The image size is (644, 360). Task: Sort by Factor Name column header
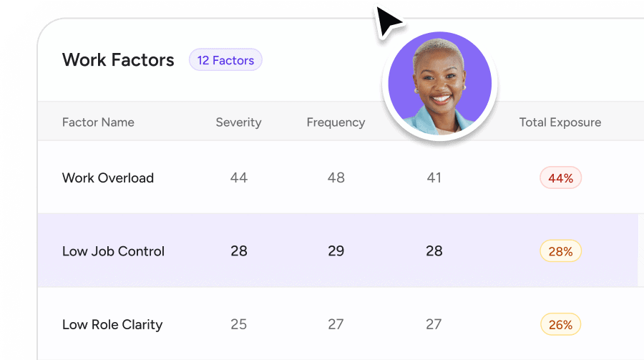coord(98,122)
